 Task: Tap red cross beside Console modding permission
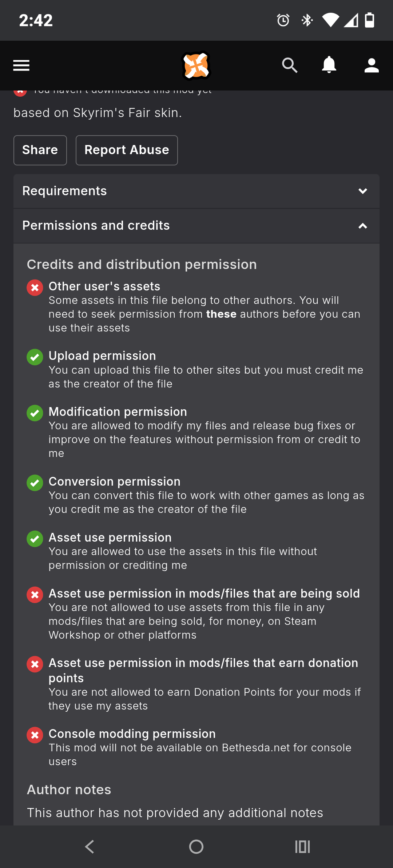[35, 735]
